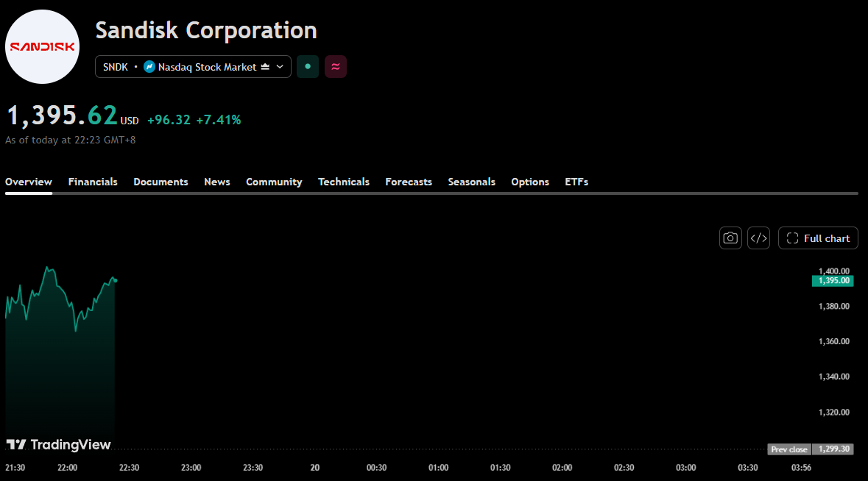Open the ETFs tab
The height and width of the screenshot is (481, 868).
point(576,182)
